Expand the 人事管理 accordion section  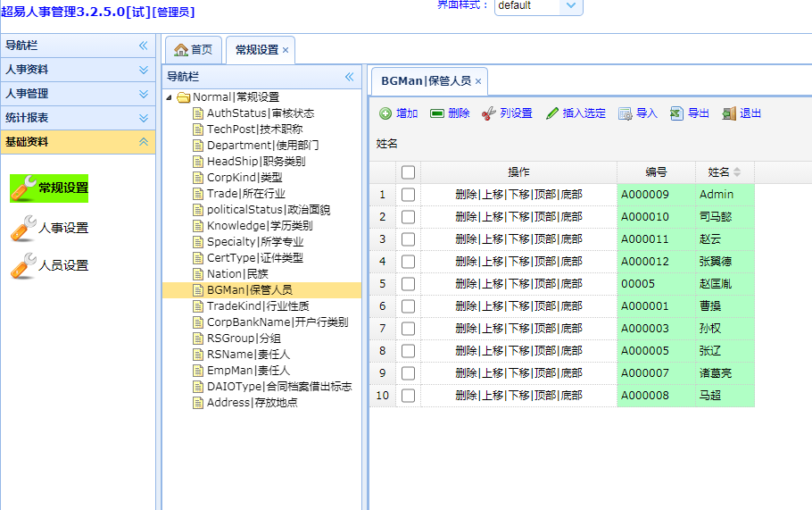(x=144, y=94)
